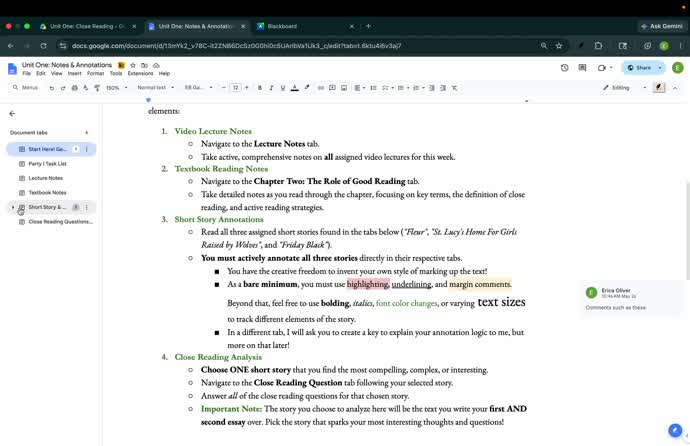This screenshot has width=690, height=446.
Task: Switch to the Blackboard browser tab
Action: coord(305,26)
